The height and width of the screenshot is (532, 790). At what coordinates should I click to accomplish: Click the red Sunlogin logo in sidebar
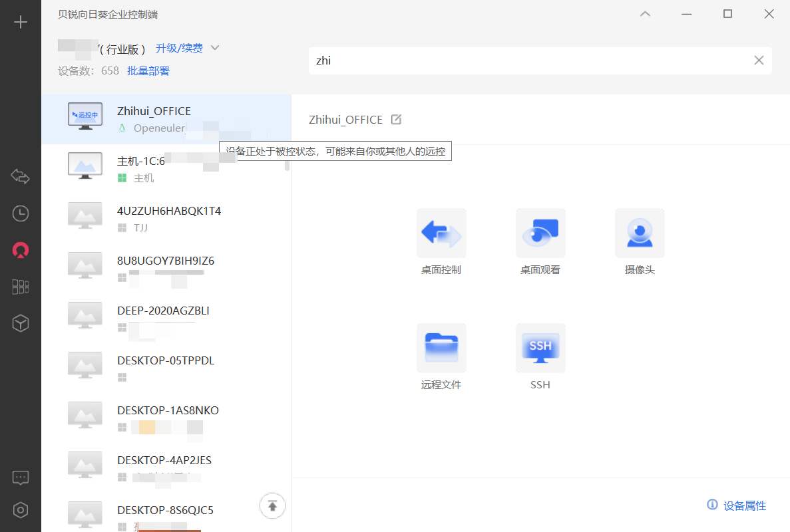pyautogui.click(x=21, y=250)
